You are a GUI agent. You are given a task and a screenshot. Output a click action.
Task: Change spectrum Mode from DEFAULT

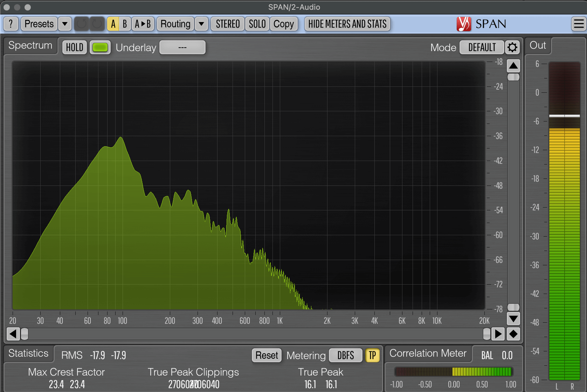tap(482, 47)
